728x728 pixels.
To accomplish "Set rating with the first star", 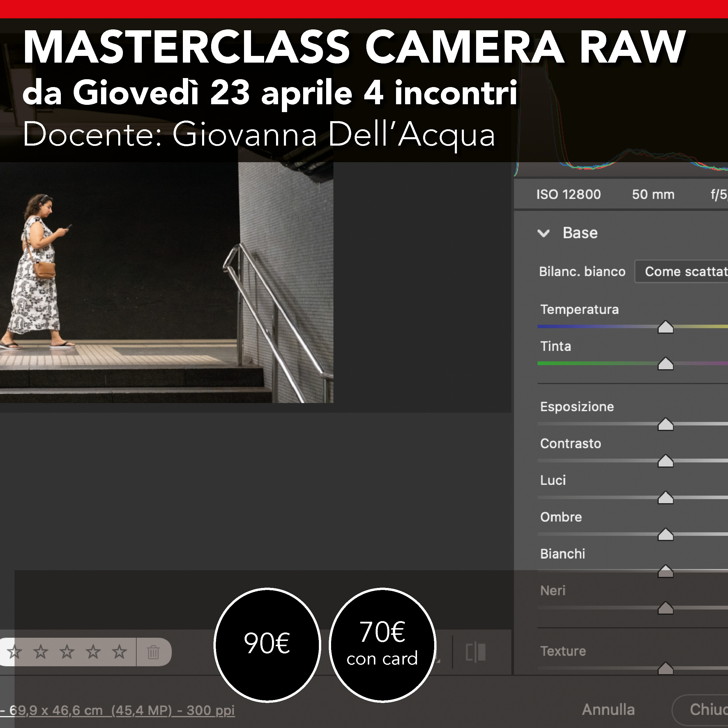I will (x=15, y=651).
